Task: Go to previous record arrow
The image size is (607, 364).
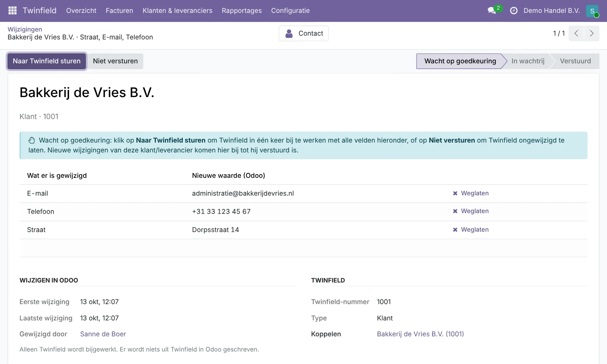Action: (576, 33)
